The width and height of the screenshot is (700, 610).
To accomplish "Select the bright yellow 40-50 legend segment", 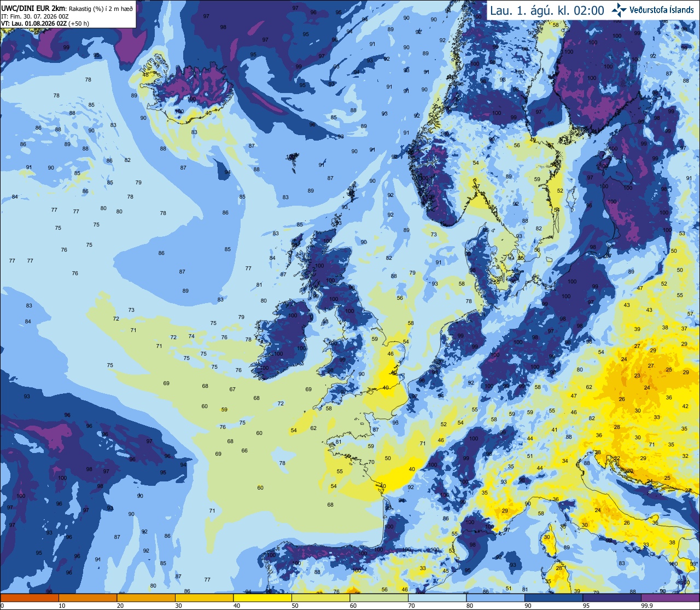I will click(262, 597).
